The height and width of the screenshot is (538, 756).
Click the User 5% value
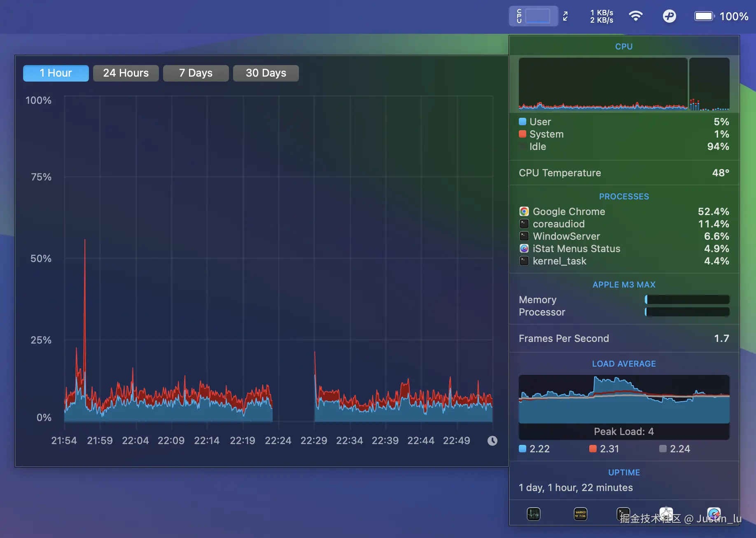(x=721, y=122)
